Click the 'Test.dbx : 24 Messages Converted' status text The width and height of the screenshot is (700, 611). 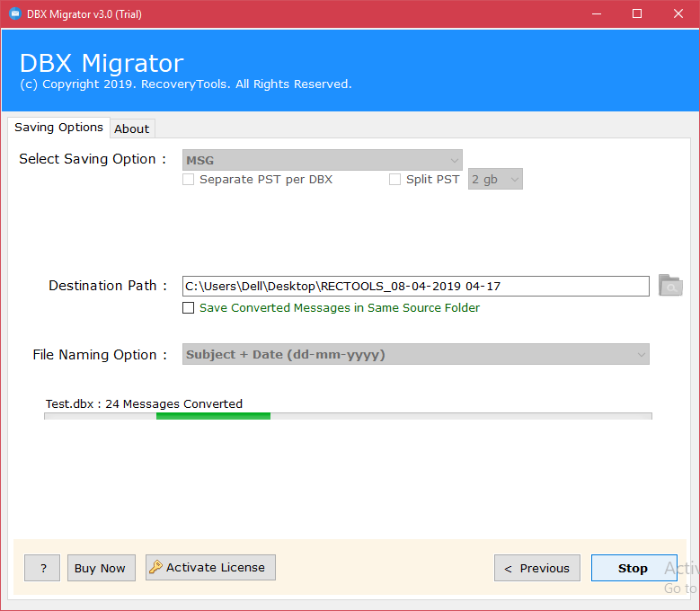point(144,404)
